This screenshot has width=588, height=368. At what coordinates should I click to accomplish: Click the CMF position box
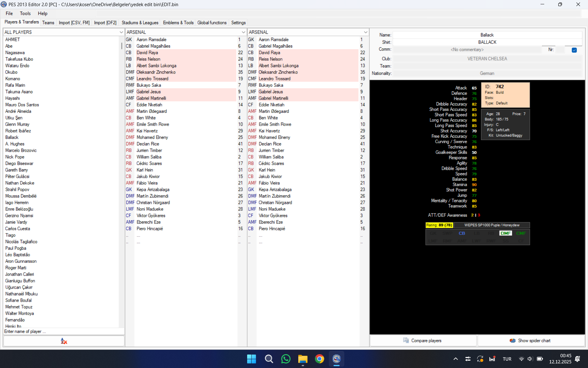click(521, 233)
